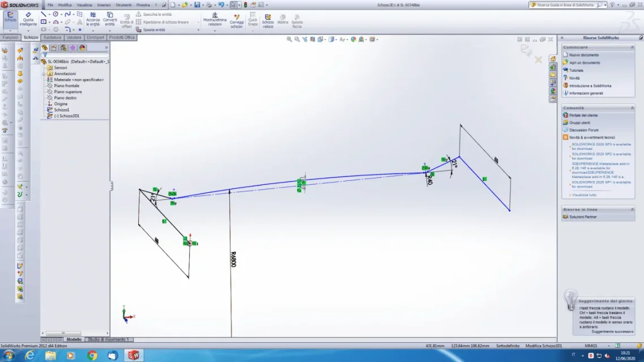Click the Discussion Forum link
This screenshot has height=362, width=644.
[x=583, y=130]
